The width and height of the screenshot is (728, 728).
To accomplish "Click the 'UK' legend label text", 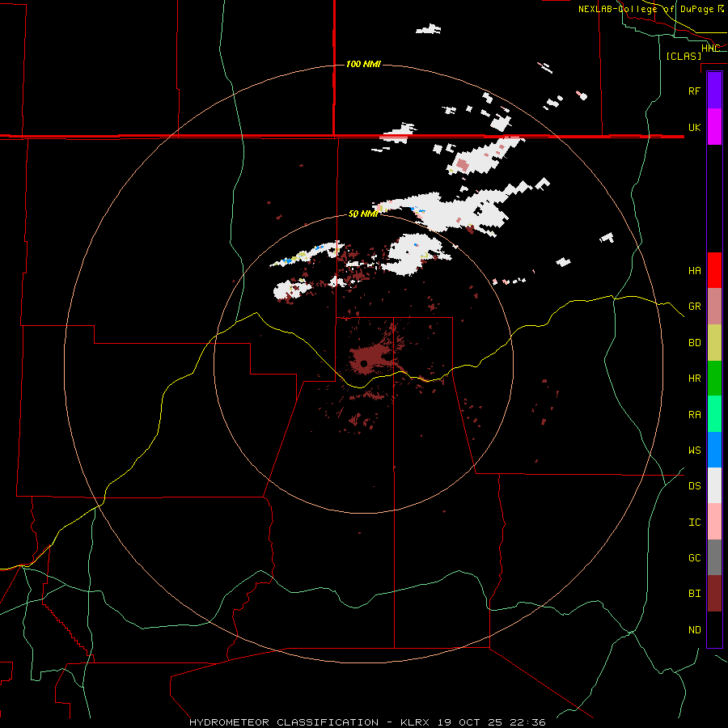I will click(694, 127).
